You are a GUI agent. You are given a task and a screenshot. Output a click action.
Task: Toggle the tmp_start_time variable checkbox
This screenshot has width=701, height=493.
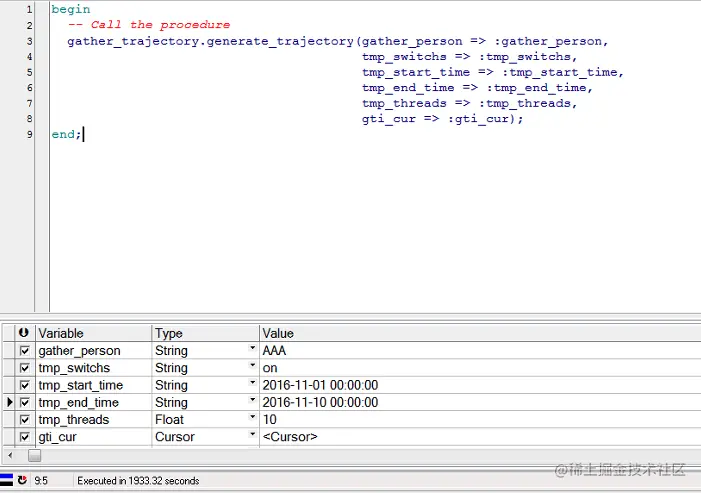[25, 385]
